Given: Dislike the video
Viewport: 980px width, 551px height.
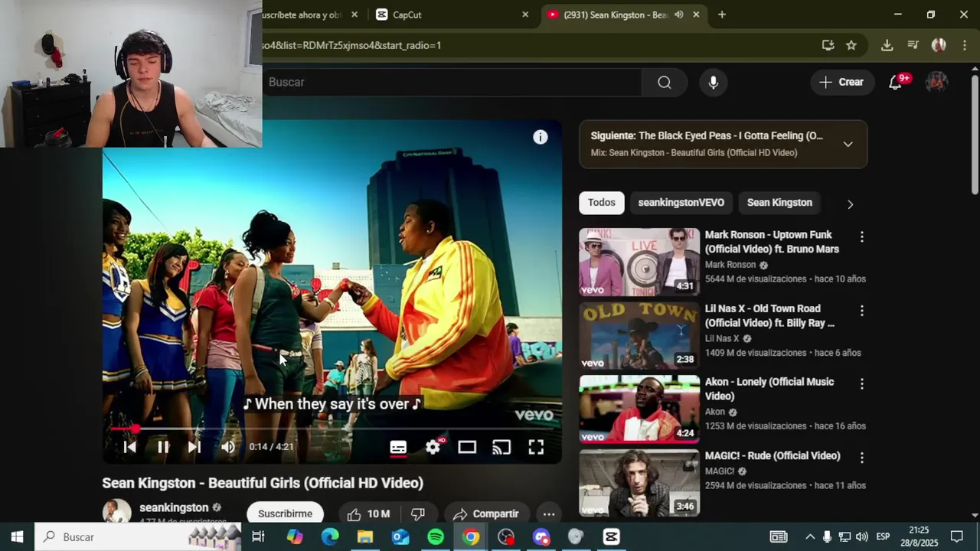Looking at the screenshot, I should coord(418,514).
